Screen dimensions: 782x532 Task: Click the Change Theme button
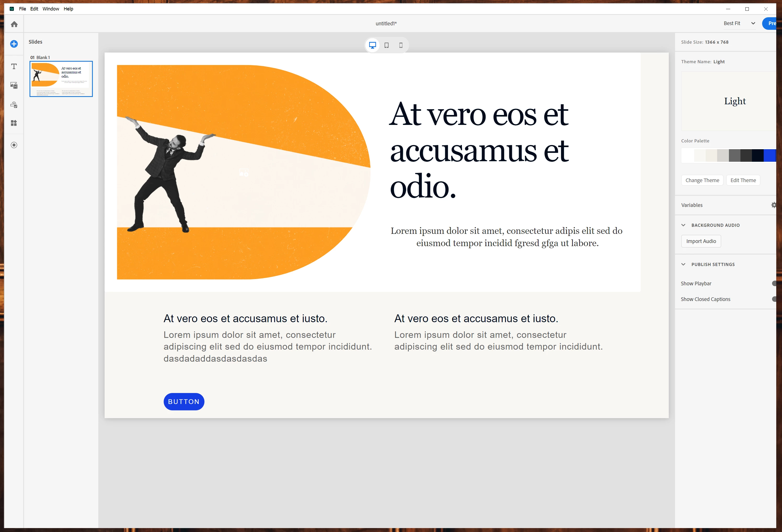pyautogui.click(x=702, y=180)
